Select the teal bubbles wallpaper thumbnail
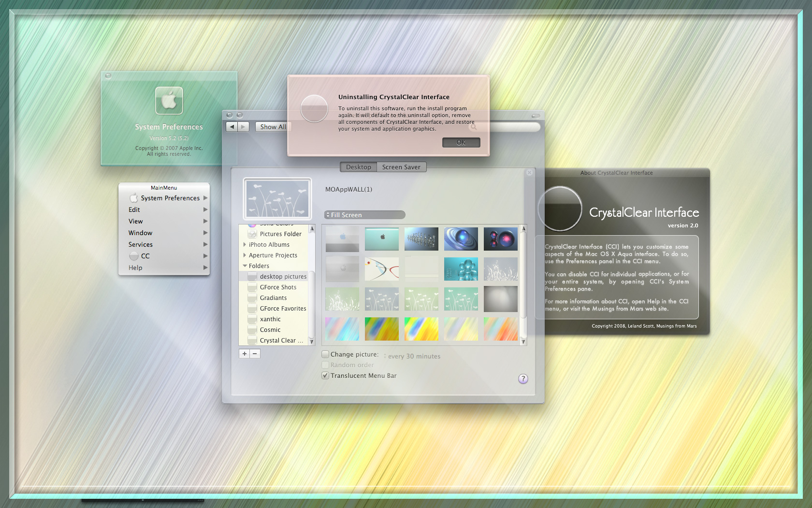Viewport: 812px width, 508px height. tap(461, 269)
